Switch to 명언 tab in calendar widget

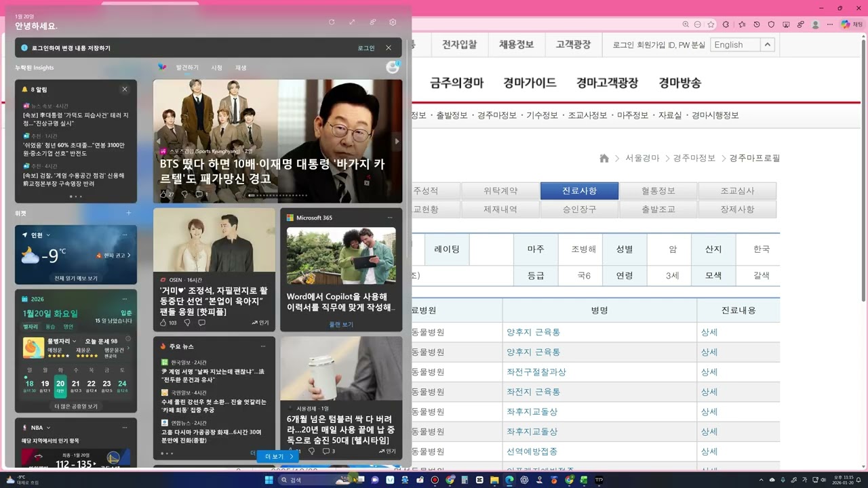[x=68, y=327]
